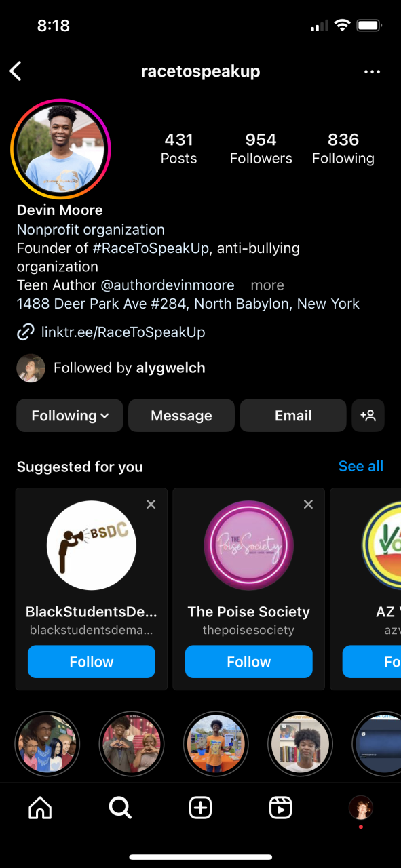Open the Search magnifier tab
The image size is (401, 868).
point(120,808)
